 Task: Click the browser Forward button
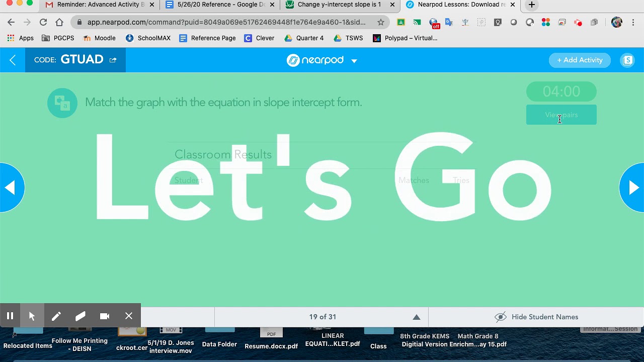coord(27,22)
